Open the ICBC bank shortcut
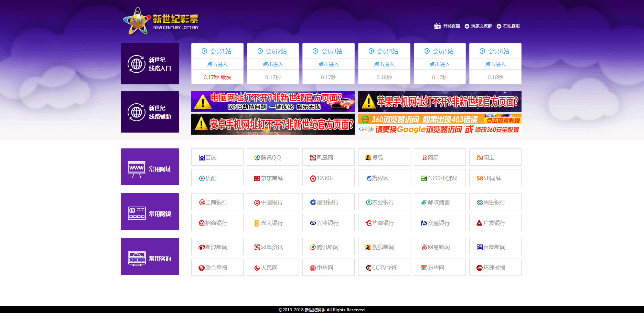Image resolution: width=644 pixels, height=313 pixels. point(217,202)
